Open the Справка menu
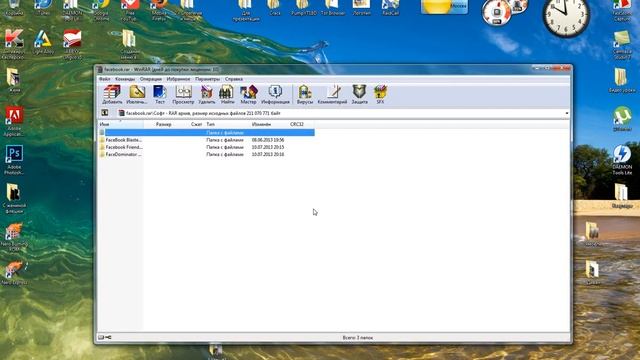 point(234,79)
